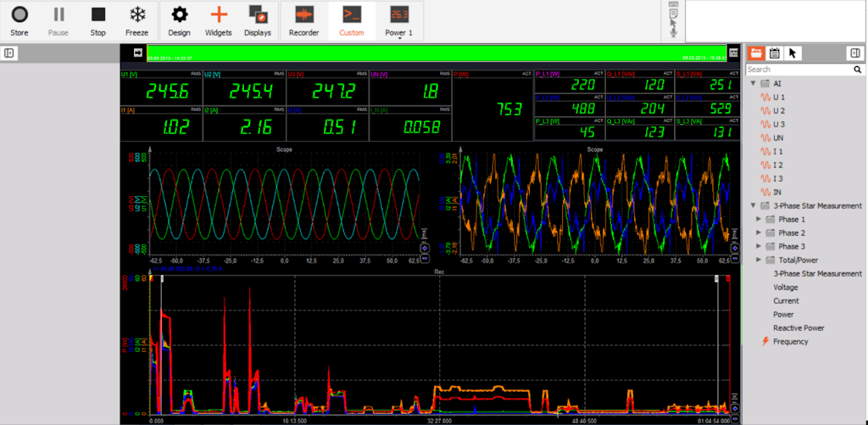Open Design mode with the gear icon
Viewport: 868px width, 425px height.
[179, 21]
